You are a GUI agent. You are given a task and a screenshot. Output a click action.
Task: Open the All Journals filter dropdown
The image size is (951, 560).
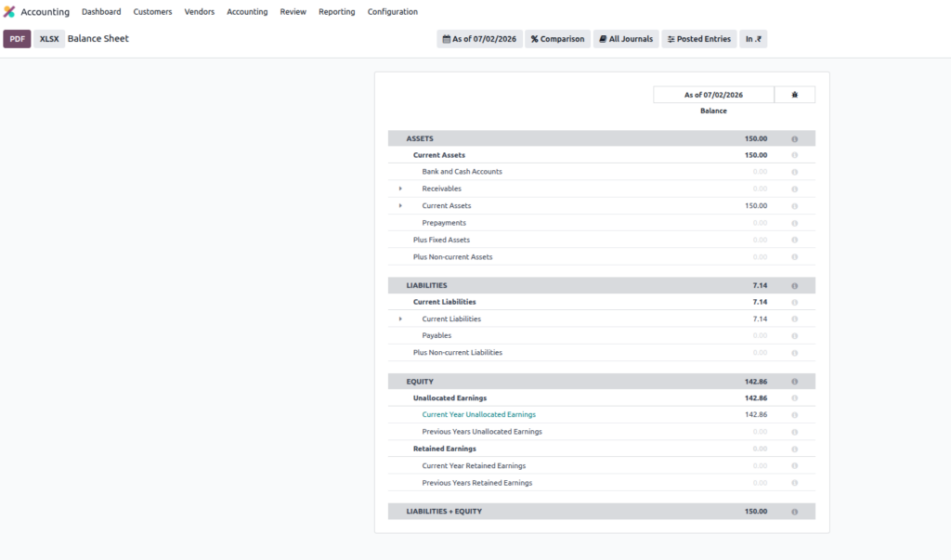626,39
